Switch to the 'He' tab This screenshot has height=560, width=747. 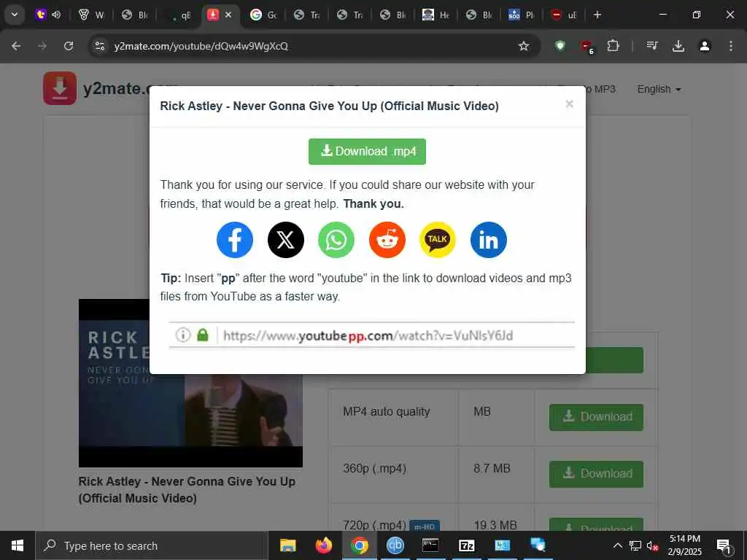[x=436, y=15]
